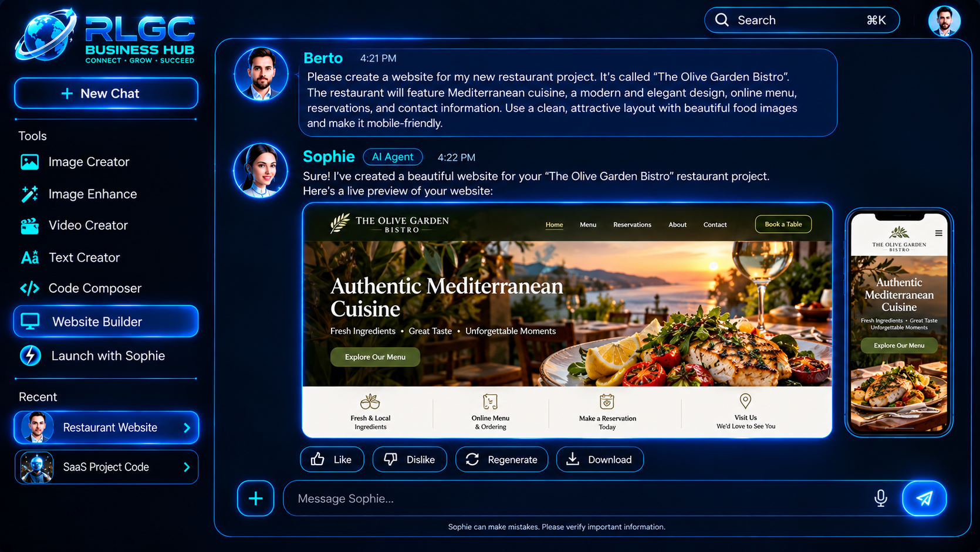The width and height of the screenshot is (980, 552).
Task: Click the search field in header
Action: point(802,20)
